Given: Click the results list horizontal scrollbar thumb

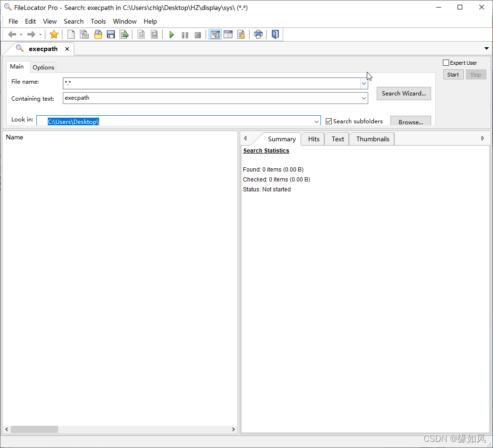Looking at the screenshot, I should [35, 429].
